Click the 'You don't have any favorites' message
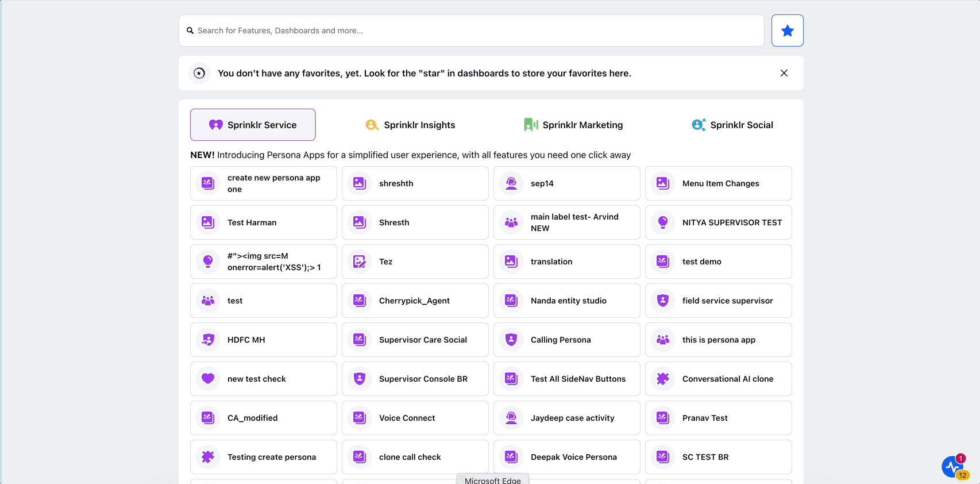Viewport: 980px width, 484px height. tap(425, 73)
